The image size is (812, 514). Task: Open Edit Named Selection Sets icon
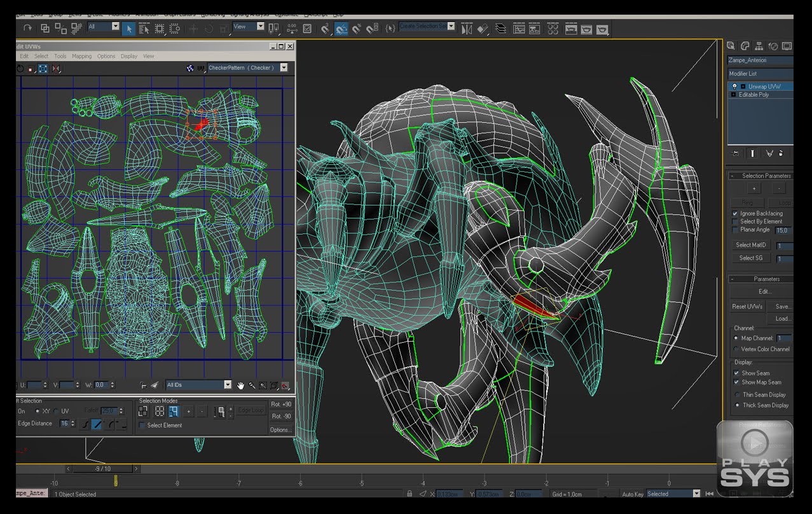pos(390,29)
